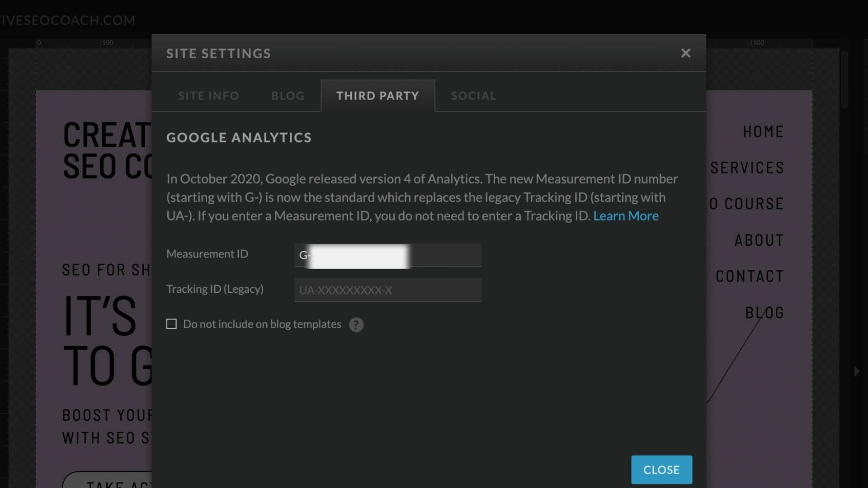Open the Learn More link about Analytics

[x=626, y=216]
